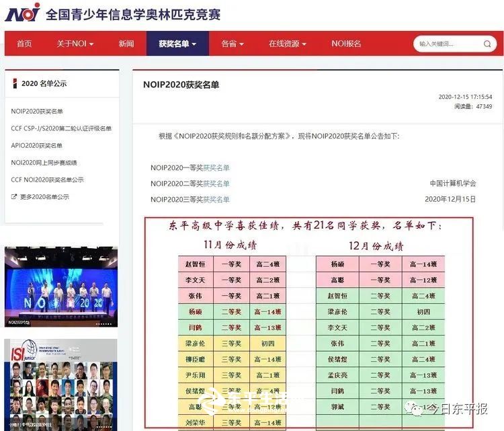This screenshot has height=431, width=504.
Task: Open CCF CSP-J/S2020第二轮认证评级名单 sidebar link
Action: 61,128
